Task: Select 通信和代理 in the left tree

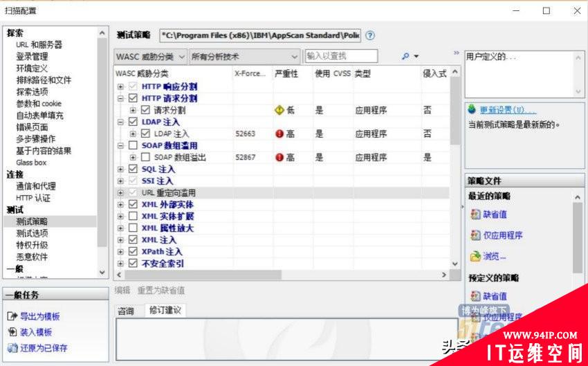Action: (36, 186)
